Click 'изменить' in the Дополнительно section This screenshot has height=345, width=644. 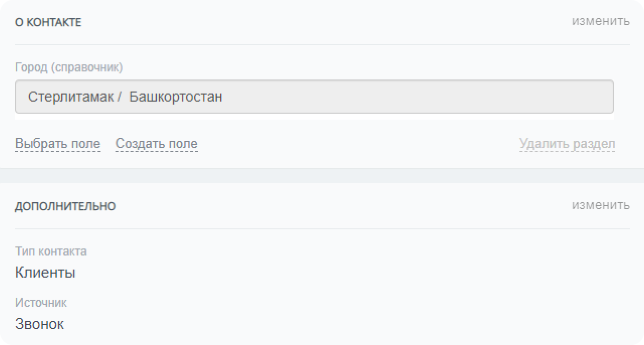click(x=600, y=205)
